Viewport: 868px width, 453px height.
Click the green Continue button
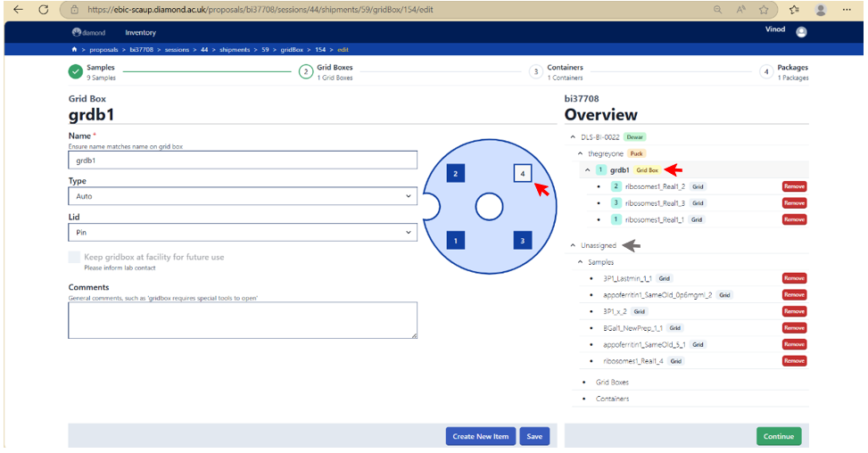(778, 436)
